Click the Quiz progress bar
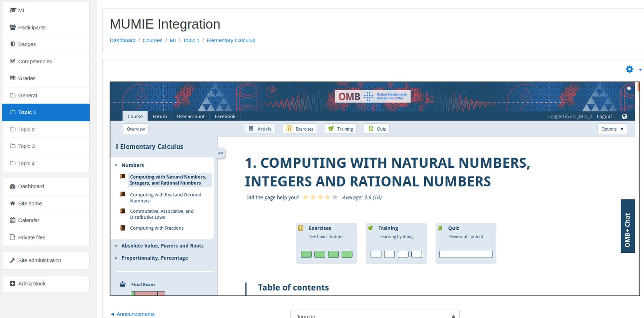644x318 pixels. [x=466, y=254]
